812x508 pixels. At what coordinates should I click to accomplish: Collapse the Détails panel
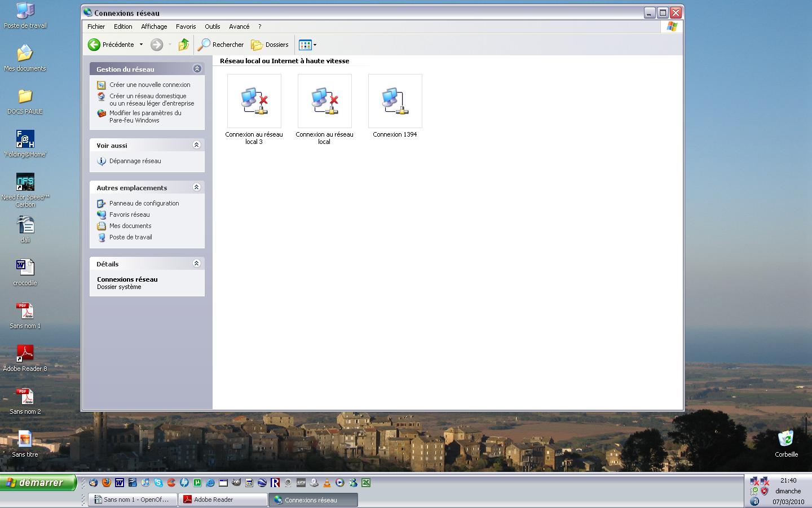tap(197, 264)
